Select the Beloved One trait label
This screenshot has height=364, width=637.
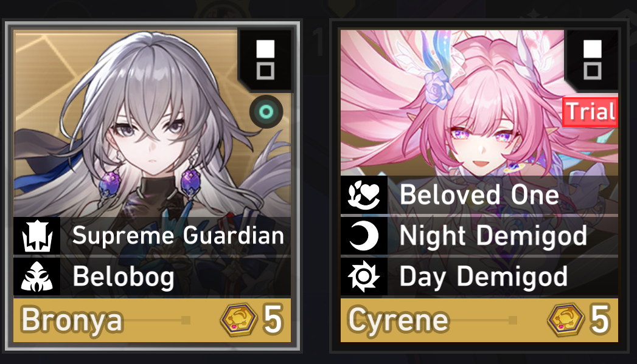click(479, 195)
